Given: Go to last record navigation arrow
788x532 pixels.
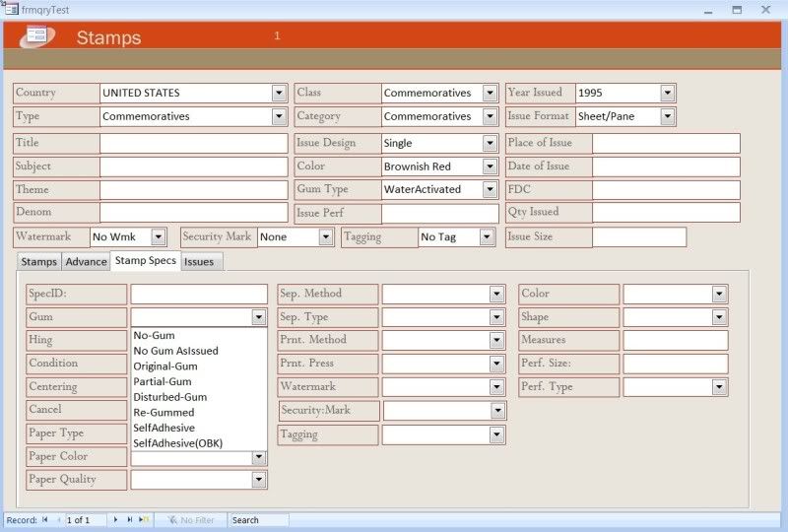Looking at the screenshot, I should click(x=130, y=519).
